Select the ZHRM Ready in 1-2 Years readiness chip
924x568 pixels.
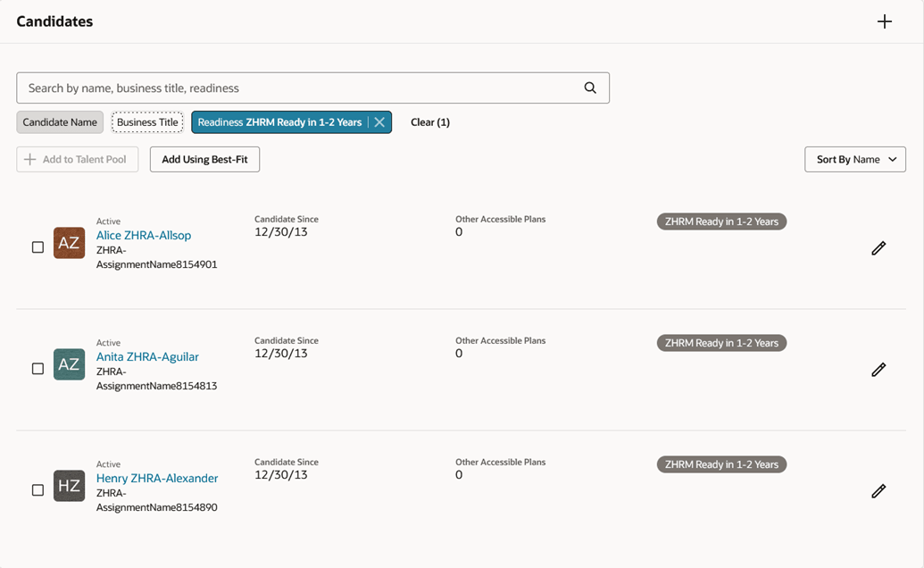(x=284, y=121)
